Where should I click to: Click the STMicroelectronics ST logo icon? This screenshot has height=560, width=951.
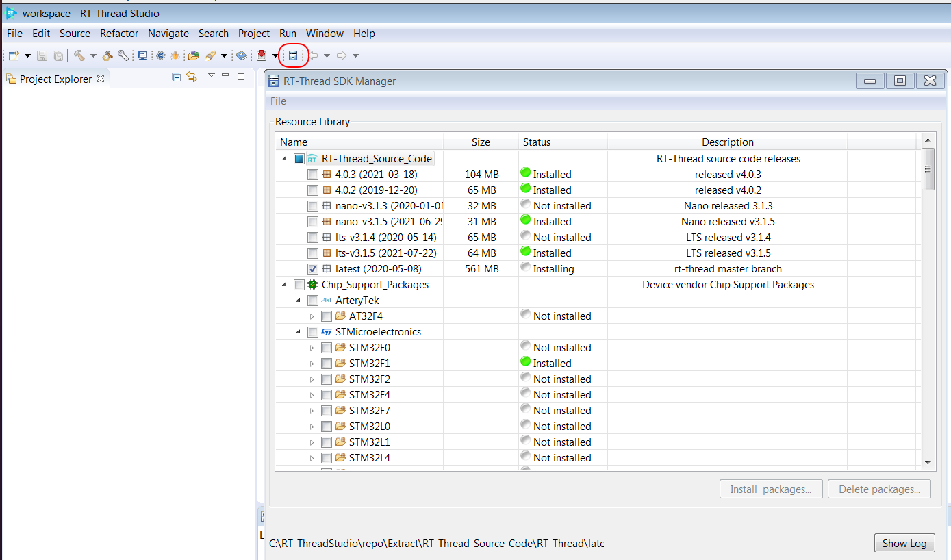[x=327, y=332]
